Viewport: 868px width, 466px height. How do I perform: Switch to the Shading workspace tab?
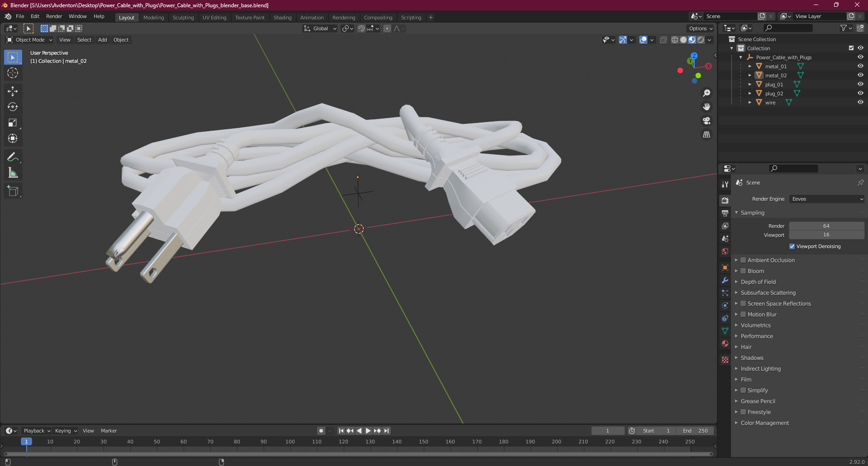[282, 18]
